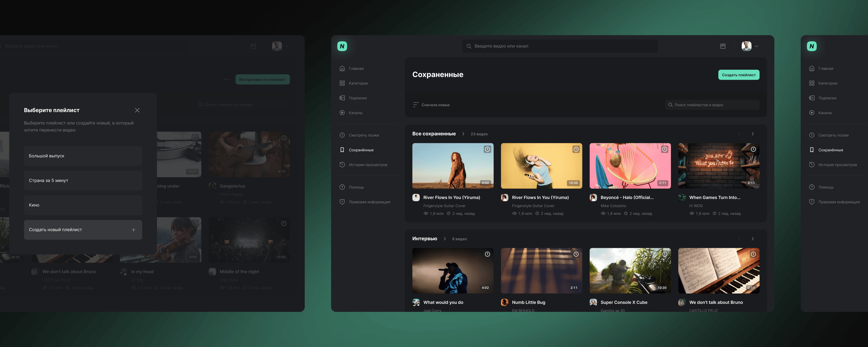The image size is (868, 347).
Task: Select the Страна за 5 минут playlist
Action: point(83,180)
